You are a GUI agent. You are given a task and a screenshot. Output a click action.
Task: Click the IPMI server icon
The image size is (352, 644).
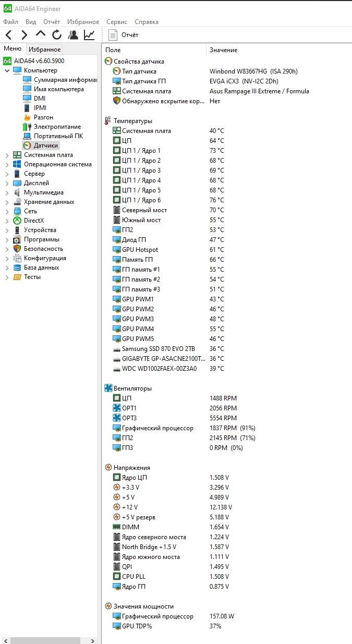pyautogui.click(x=27, y=108)
